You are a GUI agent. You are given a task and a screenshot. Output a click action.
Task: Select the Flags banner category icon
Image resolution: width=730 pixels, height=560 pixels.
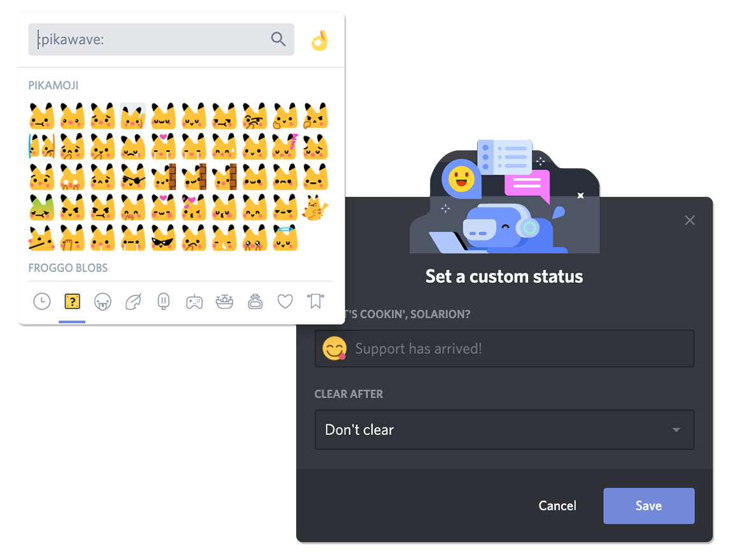315,301
